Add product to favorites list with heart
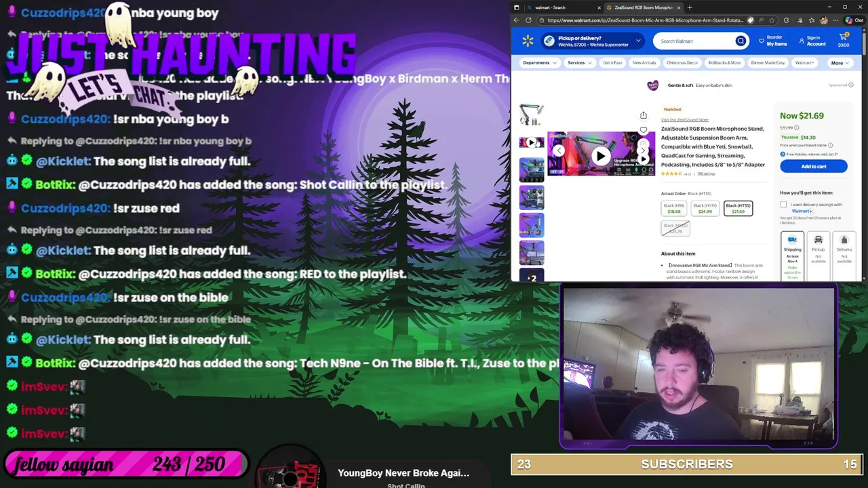 643,130
